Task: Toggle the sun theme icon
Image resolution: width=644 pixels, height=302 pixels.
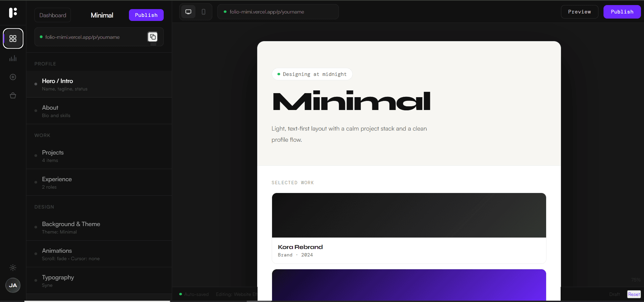Action: (x=13, y=268)
